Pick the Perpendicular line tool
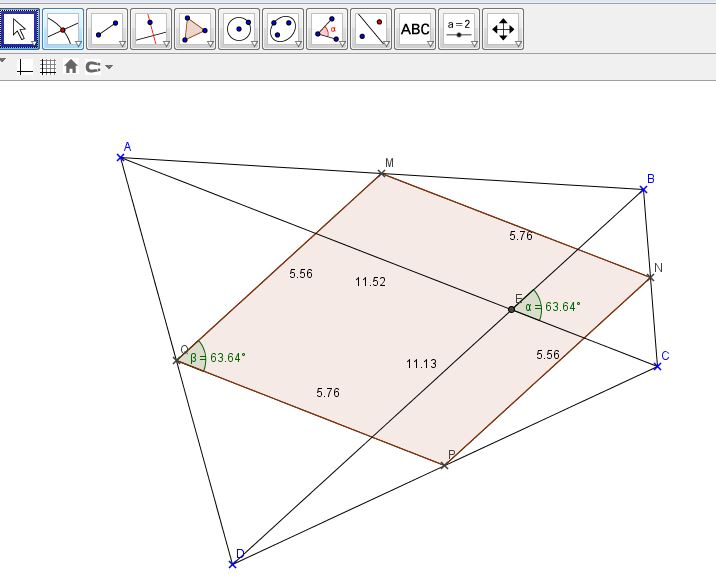This screenshot has width=716, height=585. 151,29
